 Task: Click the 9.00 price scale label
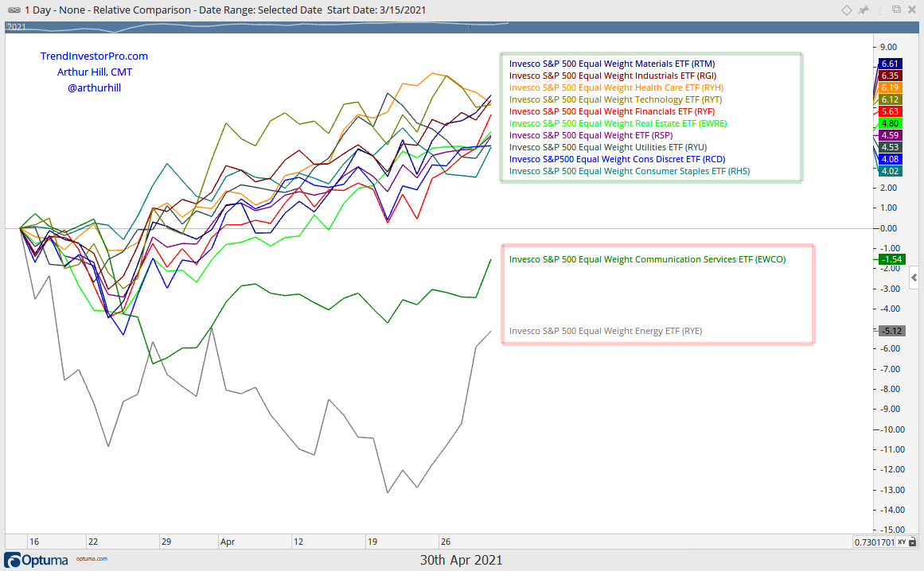(x=888, y=47)
